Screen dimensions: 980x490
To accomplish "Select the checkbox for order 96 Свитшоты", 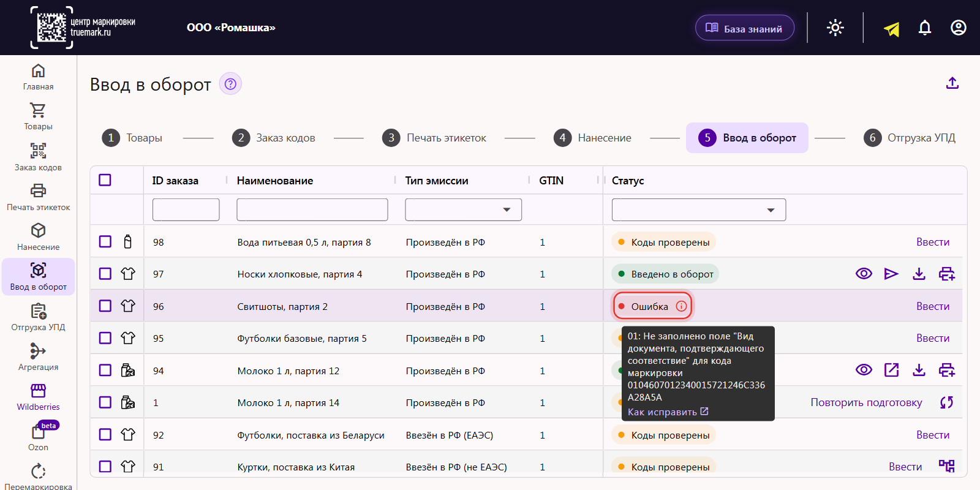I will click(105, 306).
